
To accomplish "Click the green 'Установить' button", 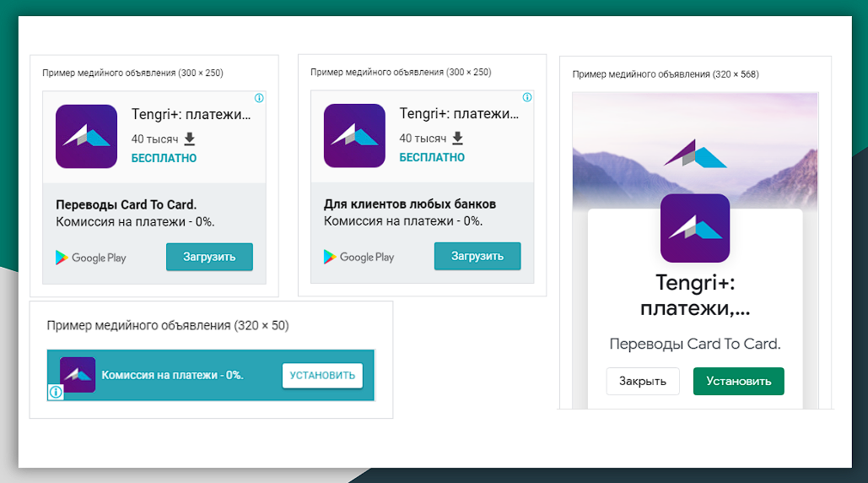I will coord(738,381).
